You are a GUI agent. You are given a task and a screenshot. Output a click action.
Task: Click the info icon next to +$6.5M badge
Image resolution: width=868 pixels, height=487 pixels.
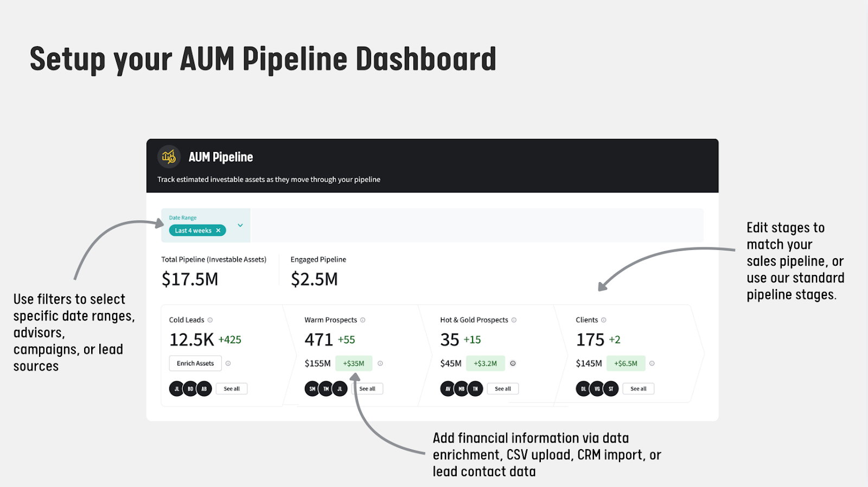[x=652, y=363]
